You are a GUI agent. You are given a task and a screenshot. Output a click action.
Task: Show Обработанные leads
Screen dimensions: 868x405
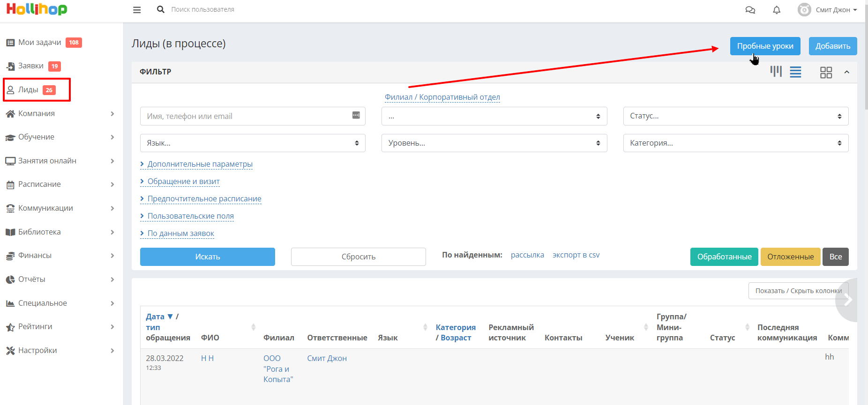(724, 257)
